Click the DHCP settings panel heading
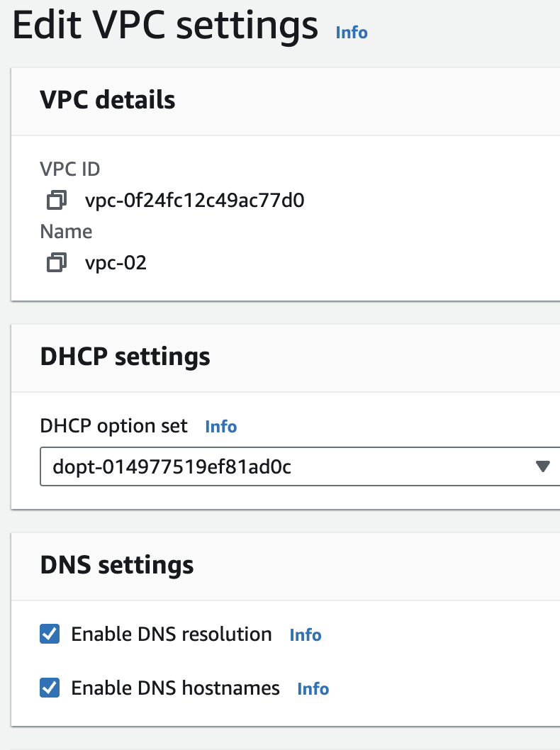This screenshot has width=560, height=750. click(125, 357)
